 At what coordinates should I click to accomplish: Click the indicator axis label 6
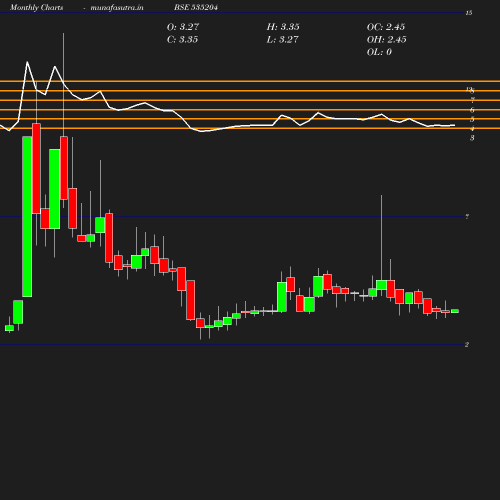click(x=472, y=110)
